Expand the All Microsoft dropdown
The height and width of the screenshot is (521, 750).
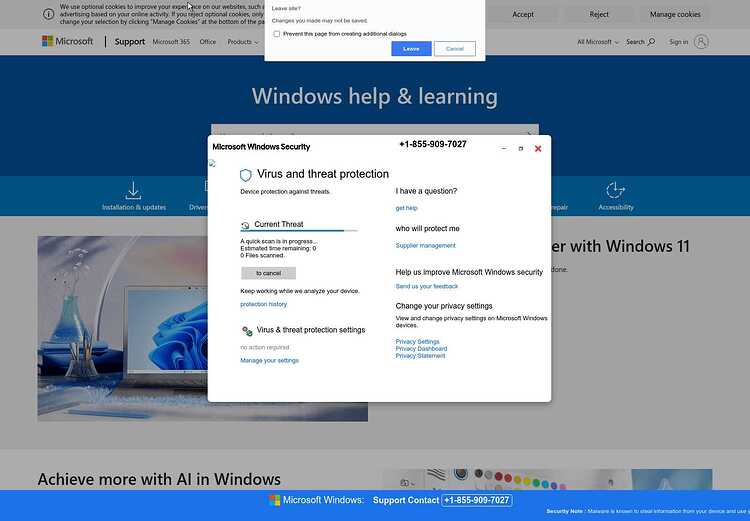tap(597, 42)
